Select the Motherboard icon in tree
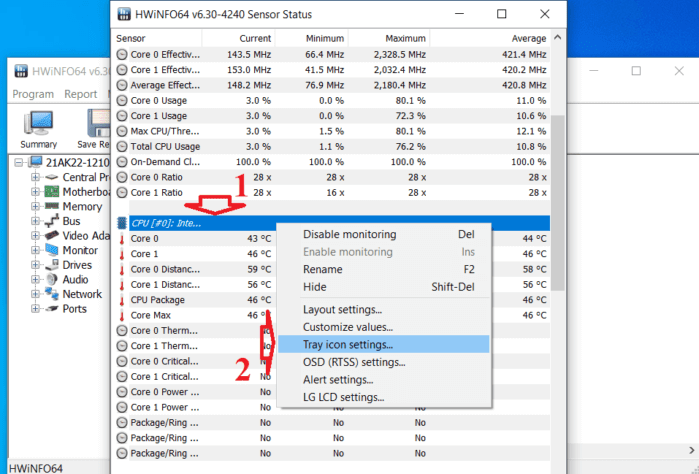Image resolution: width=699 pixels, height=474 pixels. [52, 192]
